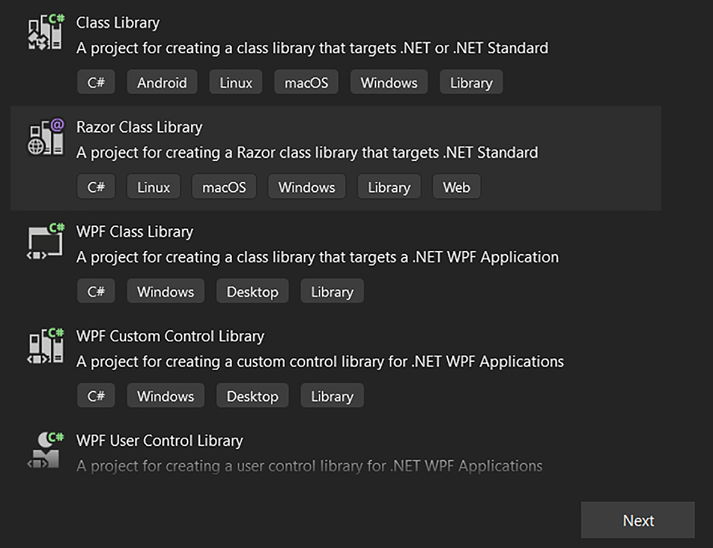Click the Razor class library description text
The width and height of the screenshot is (713, 548).
coord(307,153)
